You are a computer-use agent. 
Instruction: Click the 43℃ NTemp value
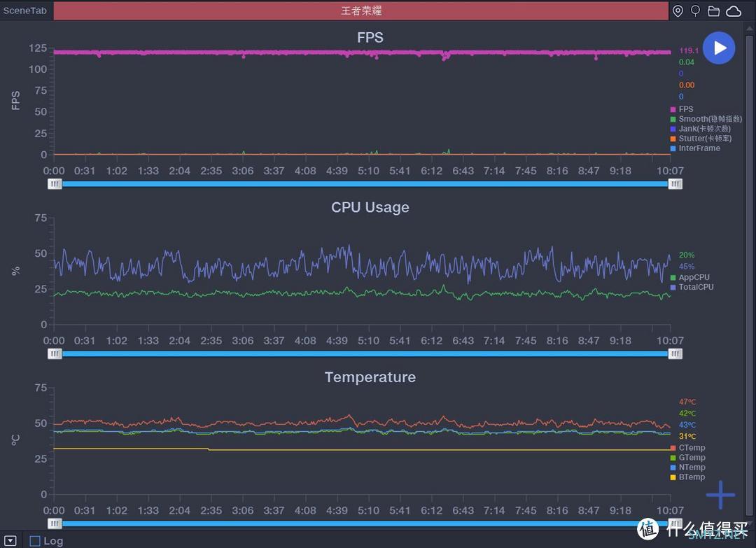click(x=687, y=425)
